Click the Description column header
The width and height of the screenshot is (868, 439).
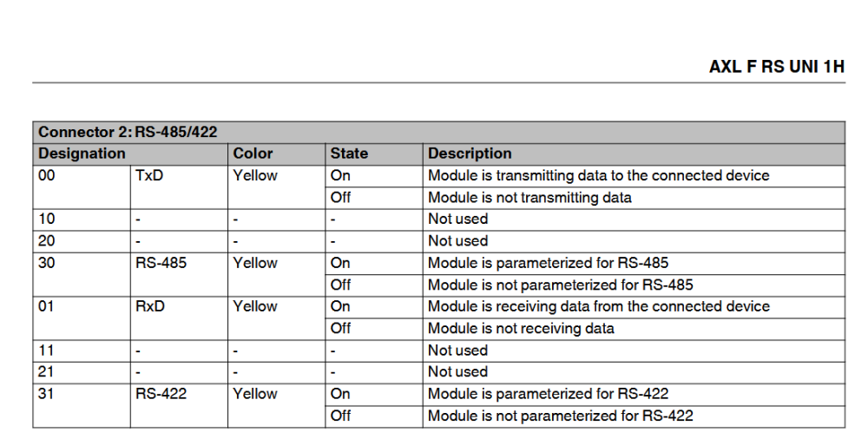470,154
